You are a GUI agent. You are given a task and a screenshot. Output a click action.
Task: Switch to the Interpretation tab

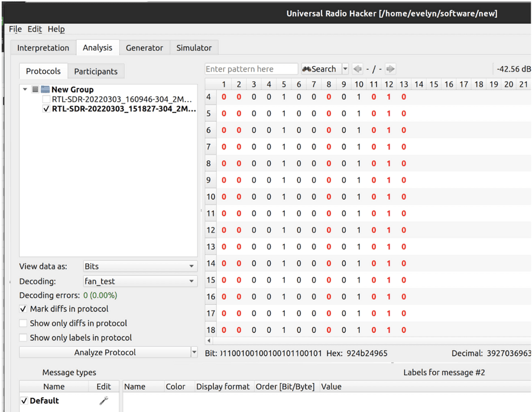click(43, 48)
